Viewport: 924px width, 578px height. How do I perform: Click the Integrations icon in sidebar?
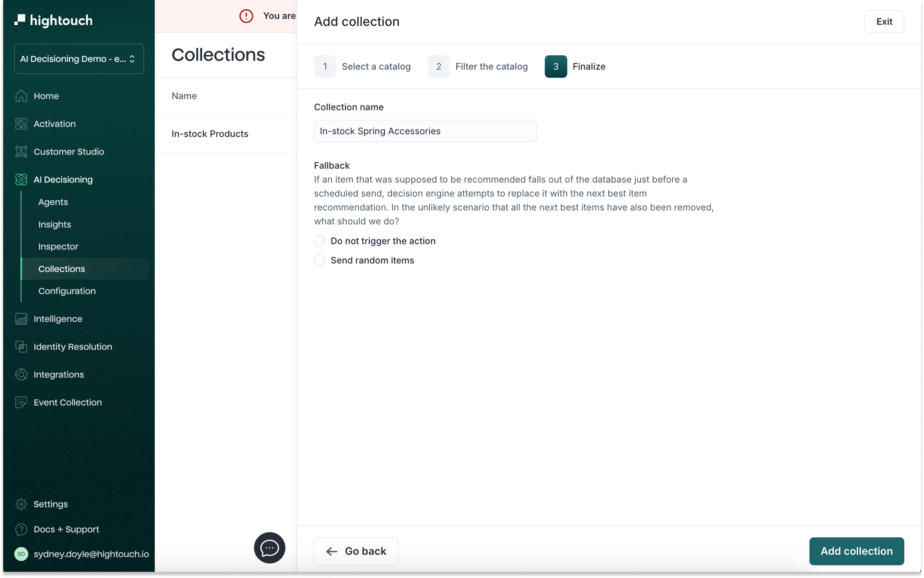click(21, 375)
